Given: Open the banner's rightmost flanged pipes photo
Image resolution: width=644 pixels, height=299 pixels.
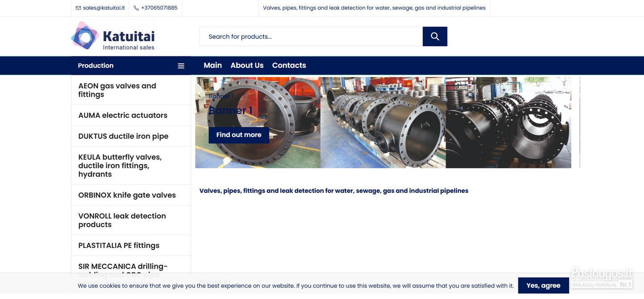Looking at the screenshot, I should coord(508,123).
